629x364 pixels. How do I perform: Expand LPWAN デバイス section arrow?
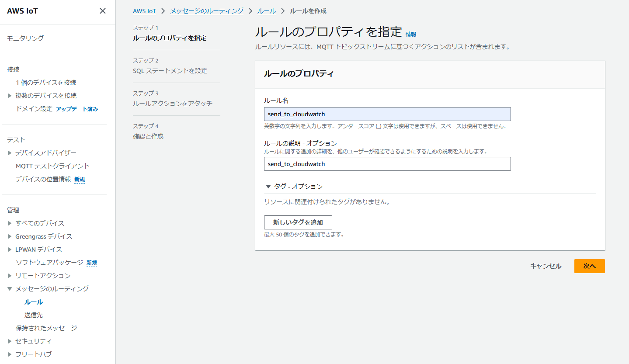click(10, 250)
